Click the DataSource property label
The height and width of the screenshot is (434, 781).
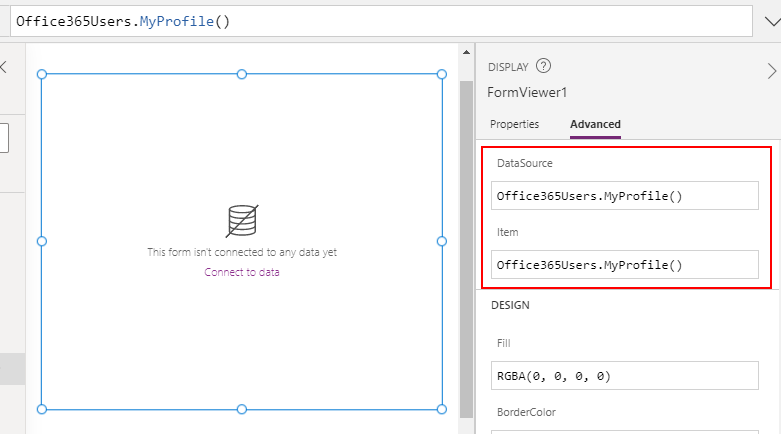coord(524,163)
